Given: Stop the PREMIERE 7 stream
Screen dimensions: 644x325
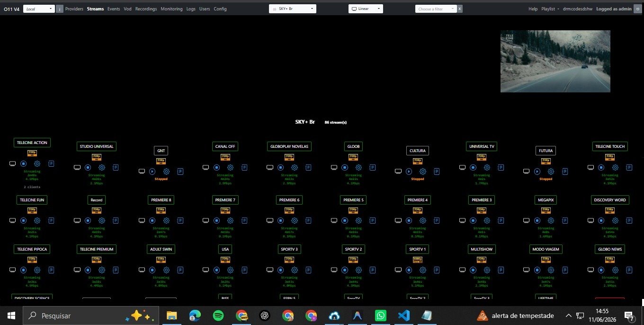Looking at the screenshot, I should click(216, 220).
